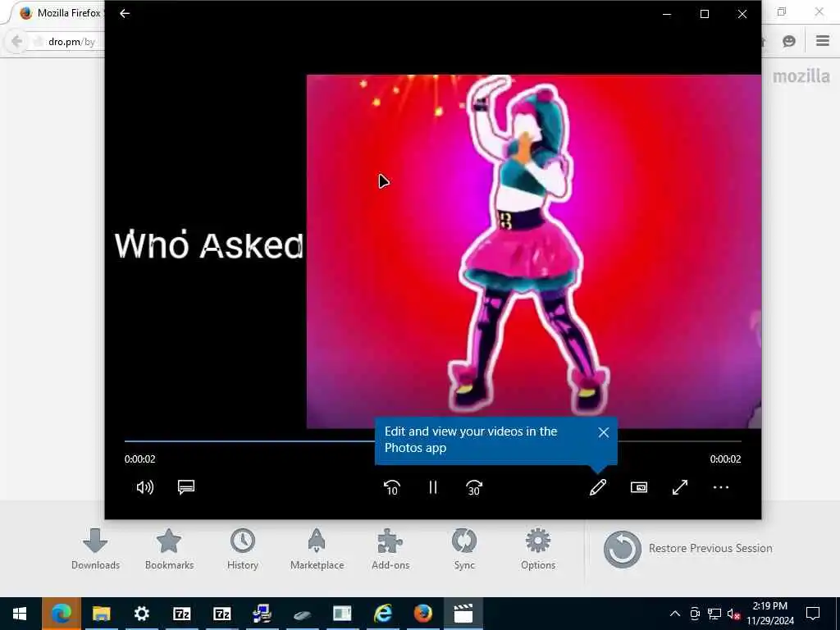Skip back 10 seconds
Viewport: 840px width, 630px height.
click(391, 487)
